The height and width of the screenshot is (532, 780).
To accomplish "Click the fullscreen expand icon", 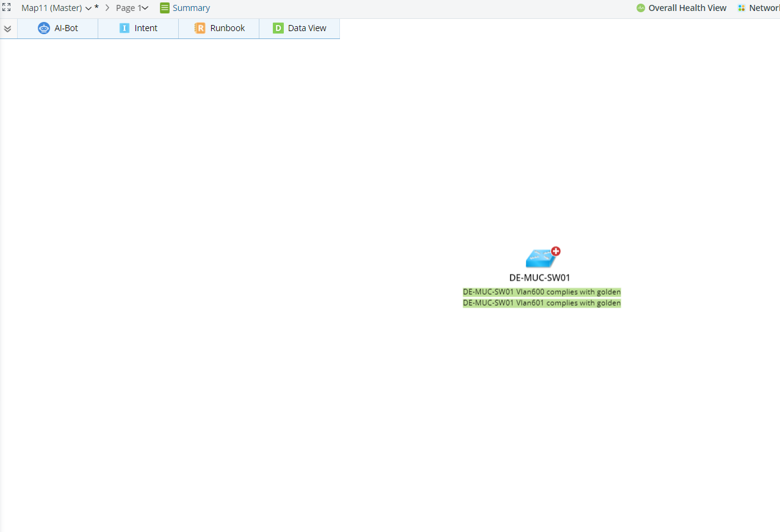I will (6, 8).
